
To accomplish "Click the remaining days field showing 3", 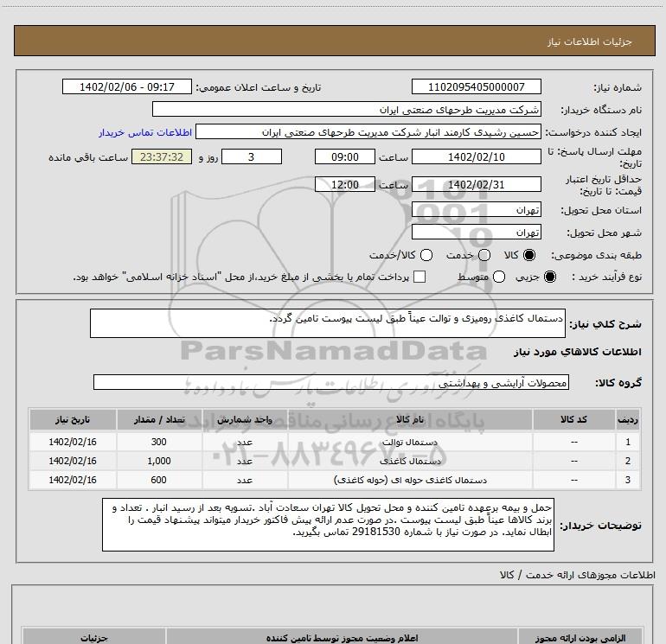I will [252, 157].
